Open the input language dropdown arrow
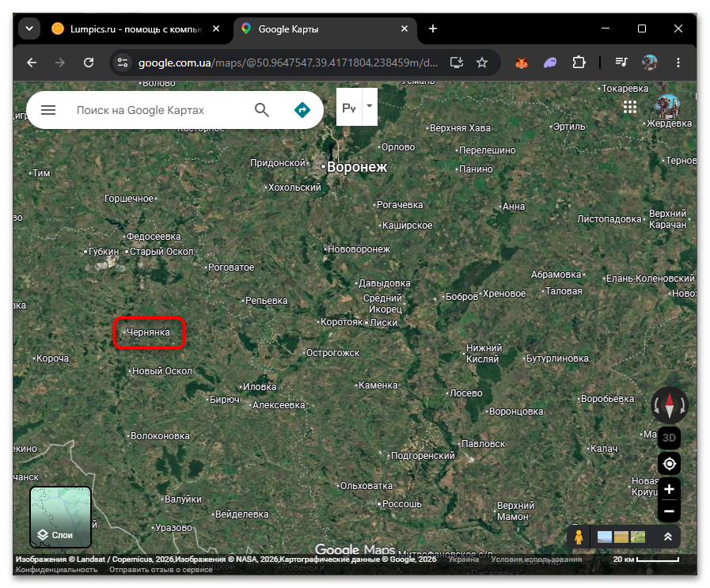The width and height of the screenshot is (710, 588). (370, 106)
